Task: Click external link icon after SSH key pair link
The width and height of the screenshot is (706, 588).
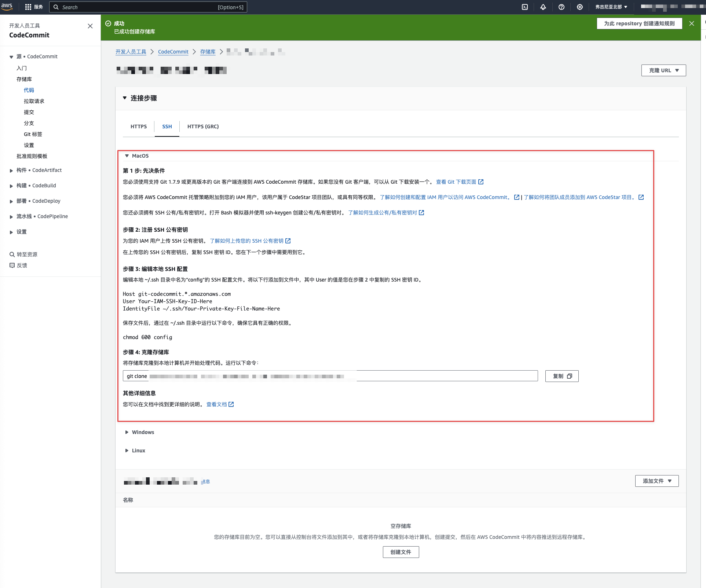Action: [x=421, y=213]
